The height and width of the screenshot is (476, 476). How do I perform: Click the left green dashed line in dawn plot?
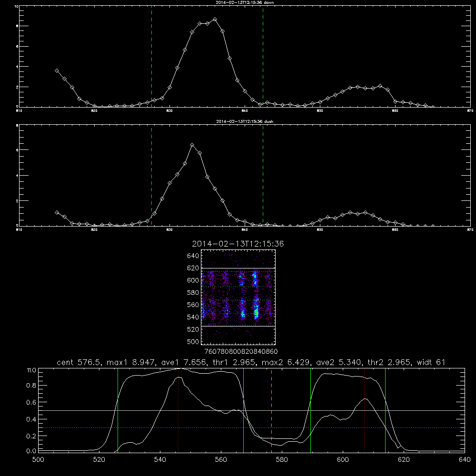point(151,56)
